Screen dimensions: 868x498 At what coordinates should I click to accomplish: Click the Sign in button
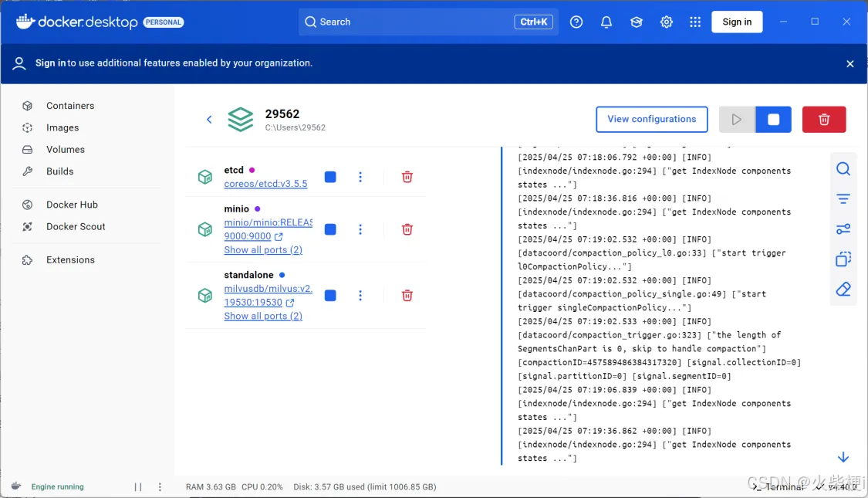(x=737, y=22)
